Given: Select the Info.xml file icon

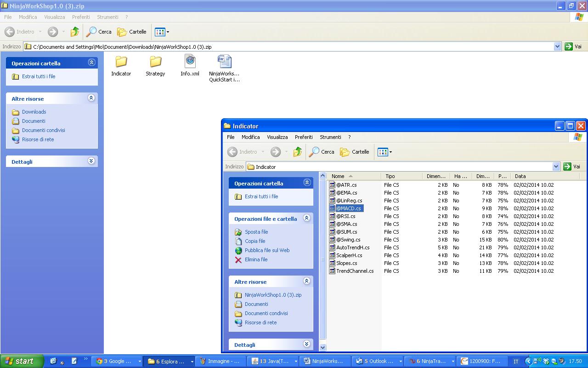Looking at the screenshot, I should [190, 66].
